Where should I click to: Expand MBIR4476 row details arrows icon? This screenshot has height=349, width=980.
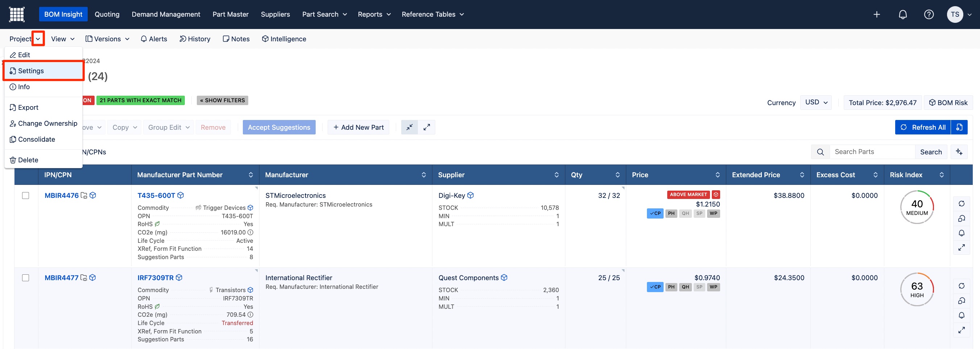click(x=962, y=248)
